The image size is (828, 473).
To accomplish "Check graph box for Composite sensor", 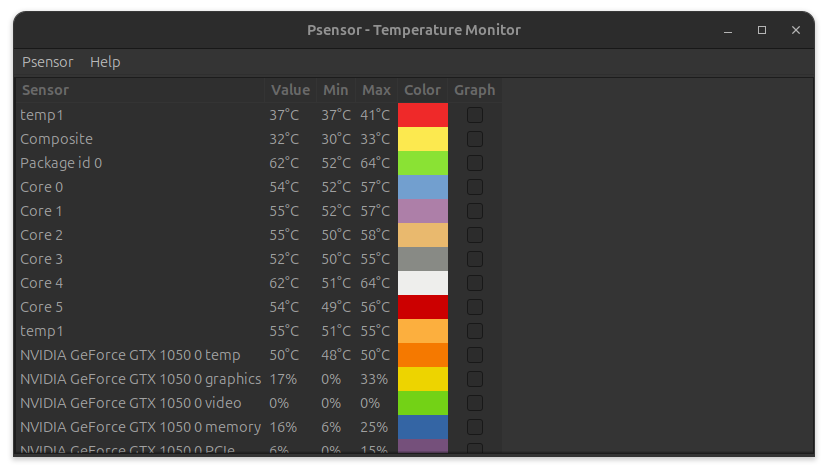I will tap(475, 139).
